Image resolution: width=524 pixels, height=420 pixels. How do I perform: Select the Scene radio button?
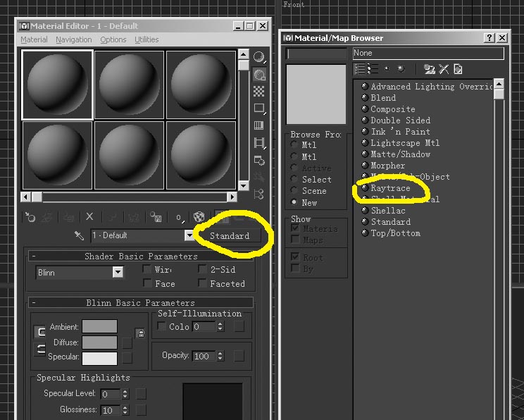[x=294, y=191]
